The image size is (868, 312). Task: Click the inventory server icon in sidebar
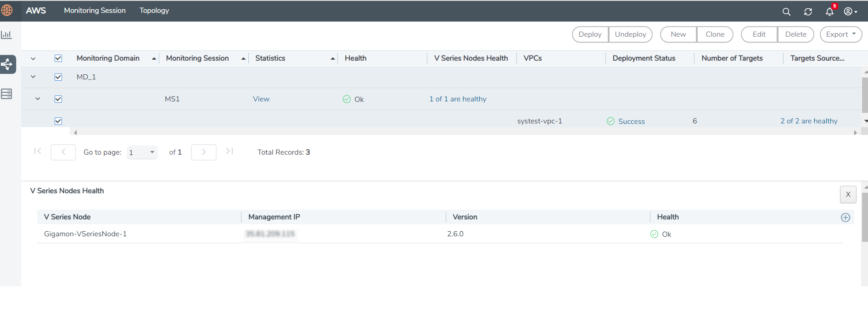(x=6, y=94)
